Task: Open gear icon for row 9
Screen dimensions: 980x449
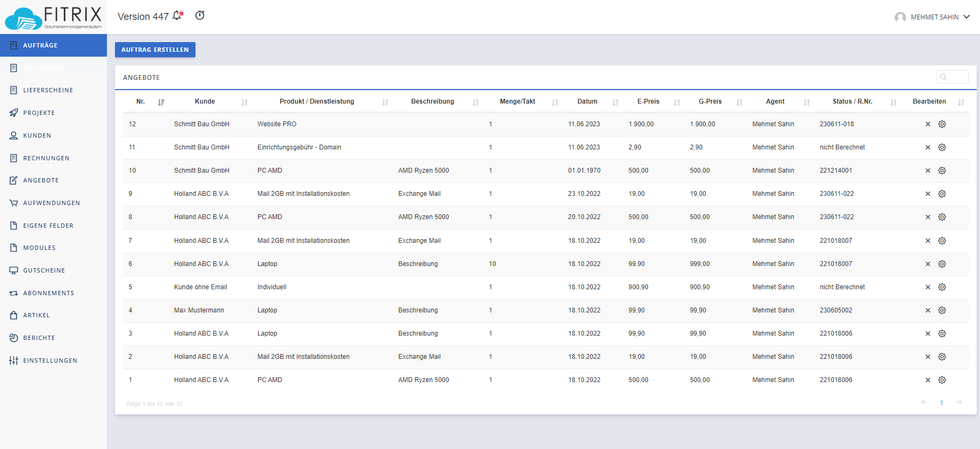Action: (x=942, y=194)
